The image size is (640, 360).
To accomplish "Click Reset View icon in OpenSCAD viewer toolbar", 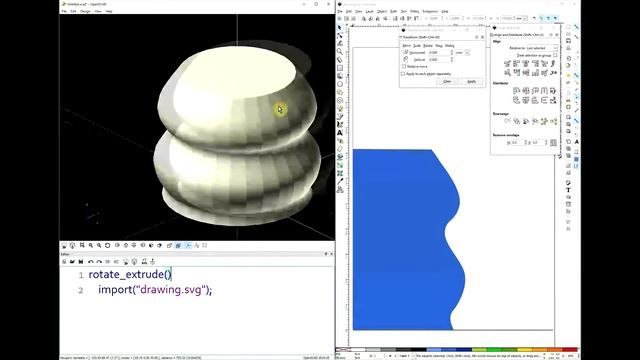I will pos(108,245).
